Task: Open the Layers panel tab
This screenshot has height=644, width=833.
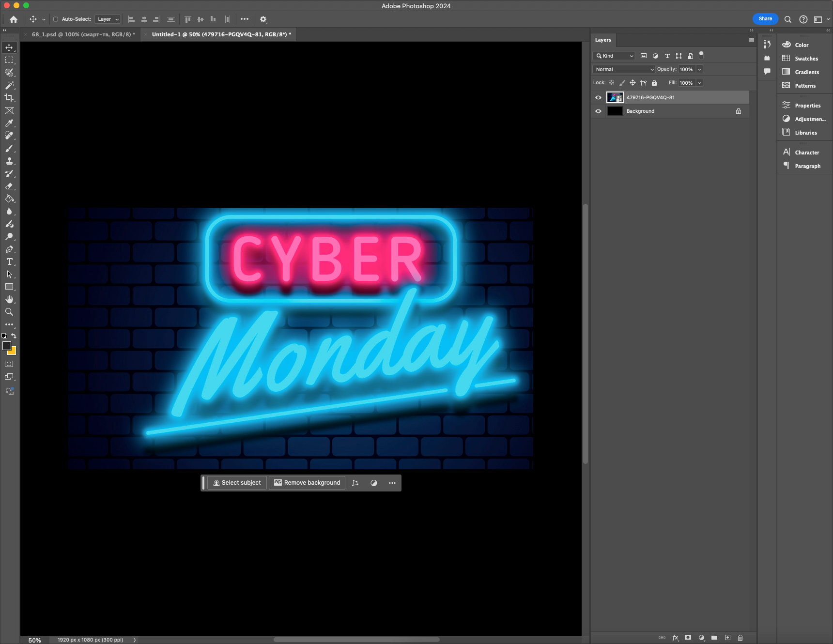Action: (x=603, y=40)
